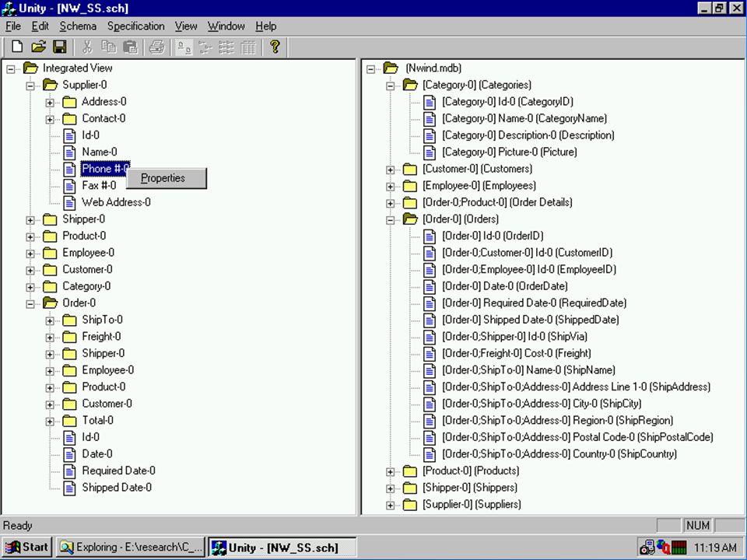Image resolution: width=747 pixels, height=560 pixels.
Task: Open the Window menu
Action: (x=226, y=26)
